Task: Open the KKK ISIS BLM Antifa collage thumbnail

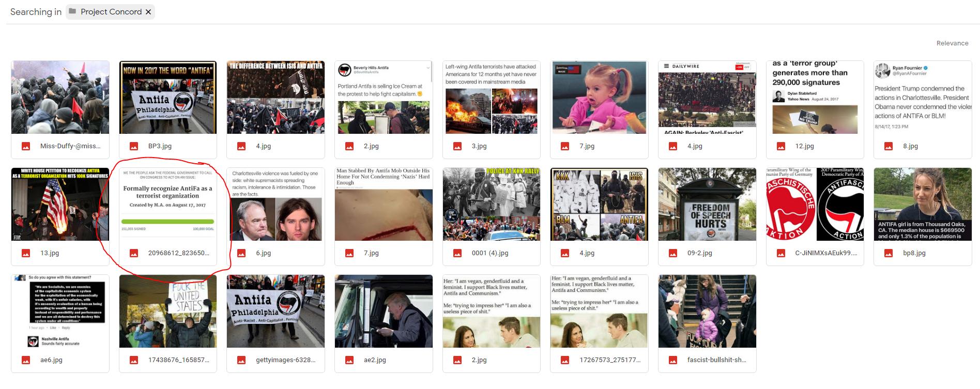Action: click(599, 205)
